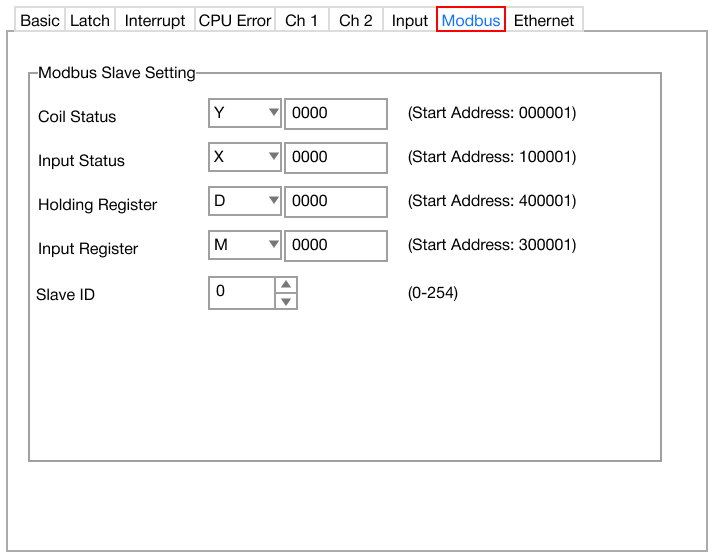Decrease the Slave ID value
The image size is (714, 558).
coord(286,301)
